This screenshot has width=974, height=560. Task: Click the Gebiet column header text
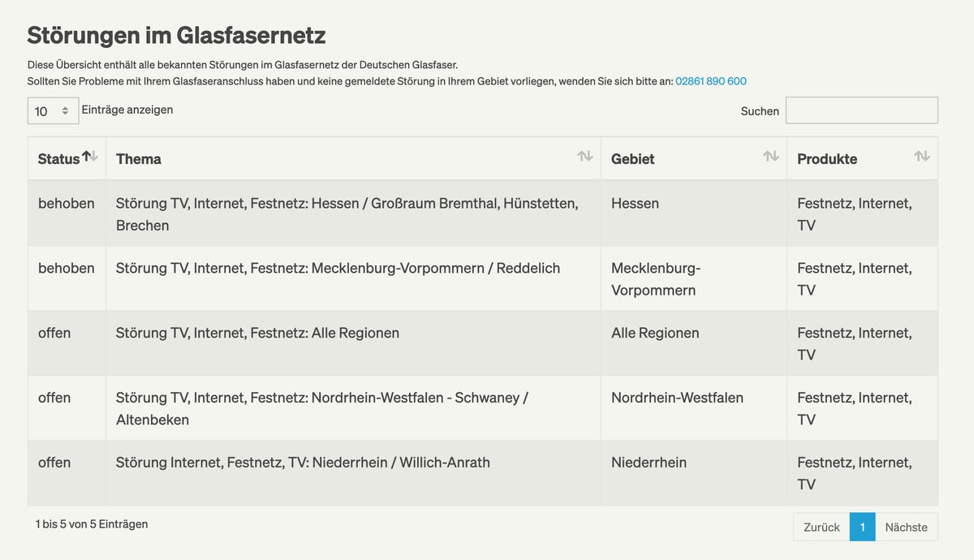[633, 159]
